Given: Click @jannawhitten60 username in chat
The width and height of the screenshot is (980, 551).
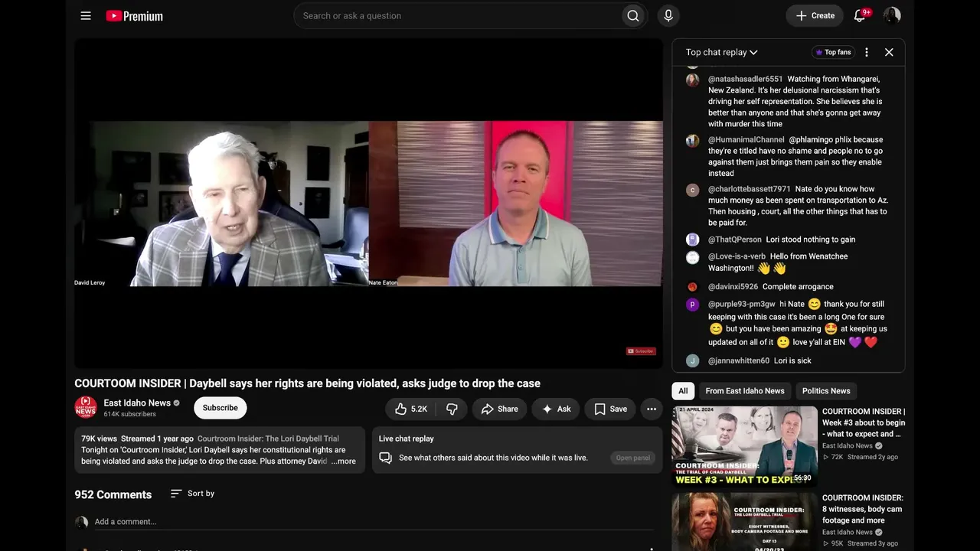Looking at the screenshot, I should tap(739, 360).
